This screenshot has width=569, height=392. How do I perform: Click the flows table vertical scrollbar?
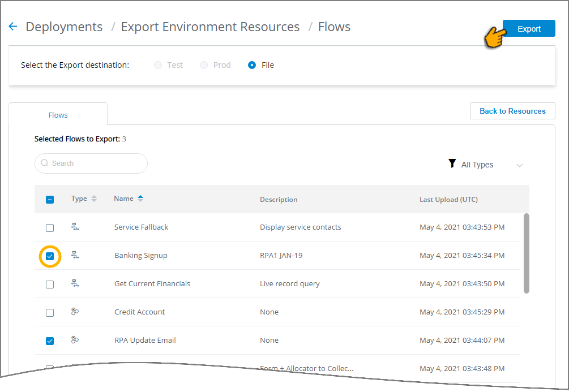[526, 253]
